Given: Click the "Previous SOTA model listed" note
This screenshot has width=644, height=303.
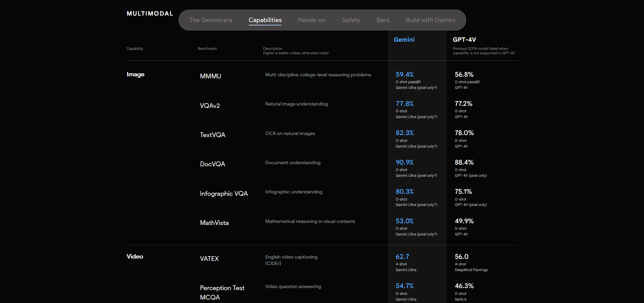Looking at the screenshot, I should point(484,51).
